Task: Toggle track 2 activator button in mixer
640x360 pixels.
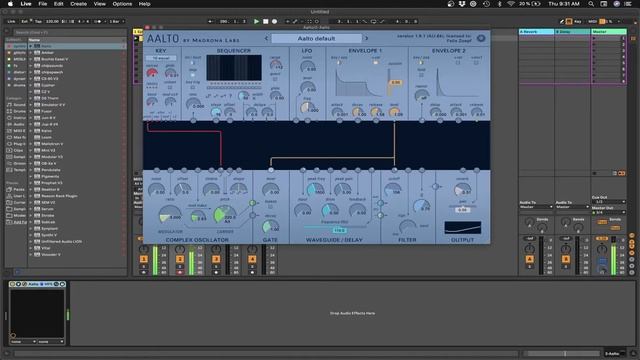Action: [x=180, y=259]
